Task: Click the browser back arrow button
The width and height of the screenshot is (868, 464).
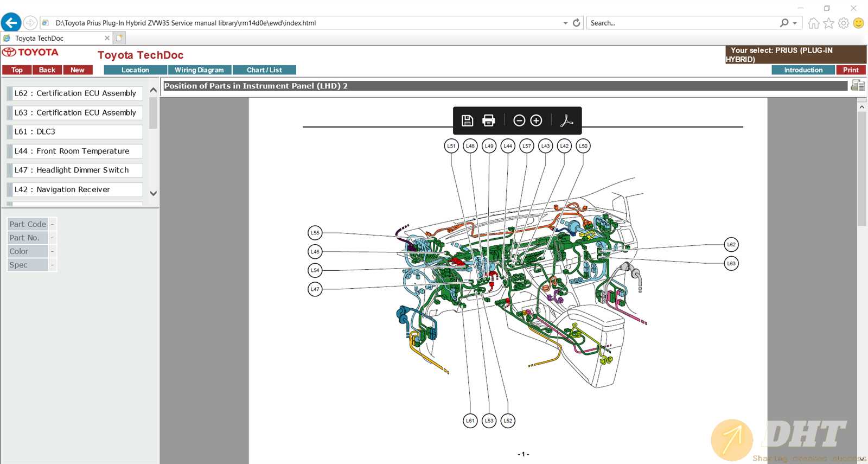Action: click(11, 23)
